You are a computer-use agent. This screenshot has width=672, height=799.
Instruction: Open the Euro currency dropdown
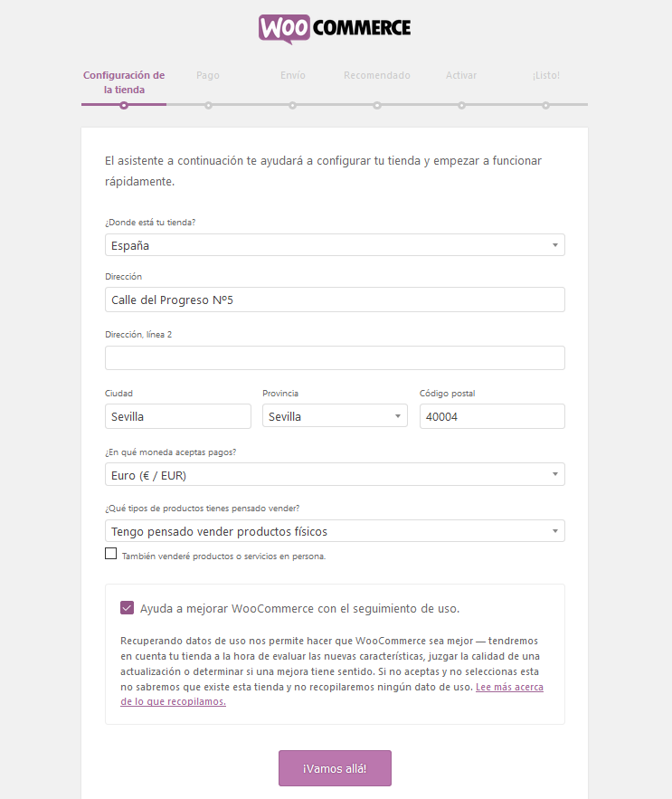[x=335, y=475]
